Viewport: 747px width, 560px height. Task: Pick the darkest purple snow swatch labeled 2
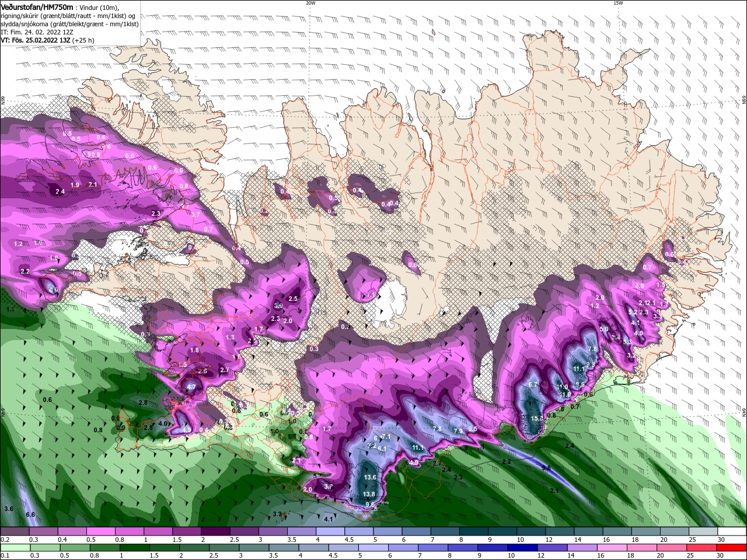[215, 531]
